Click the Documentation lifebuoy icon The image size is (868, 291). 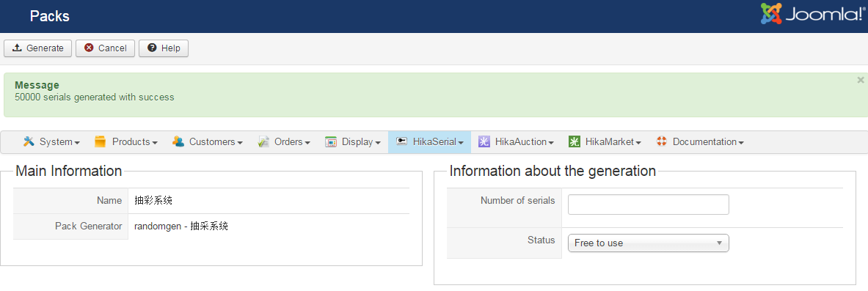(661, 141)
